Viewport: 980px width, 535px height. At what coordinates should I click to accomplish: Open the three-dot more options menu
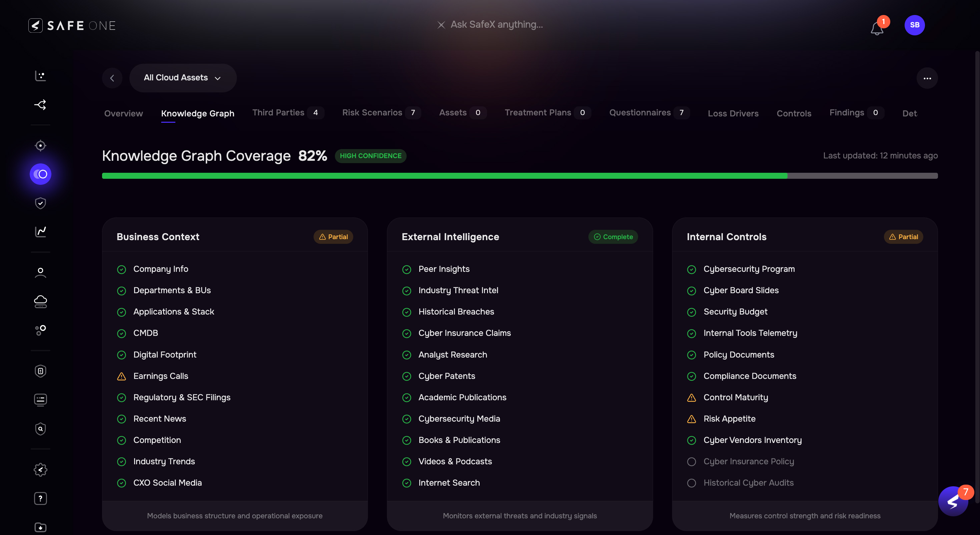point(927,78)
